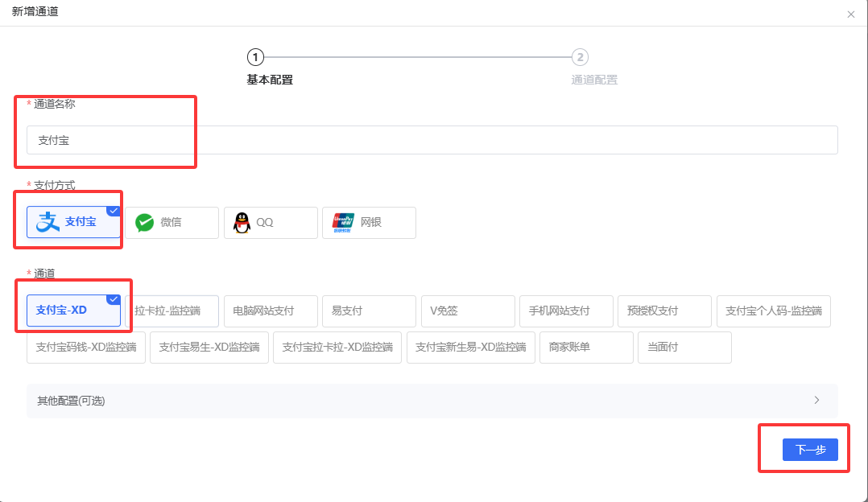Select the 当面付 channel option

click(x=684, y=347)
